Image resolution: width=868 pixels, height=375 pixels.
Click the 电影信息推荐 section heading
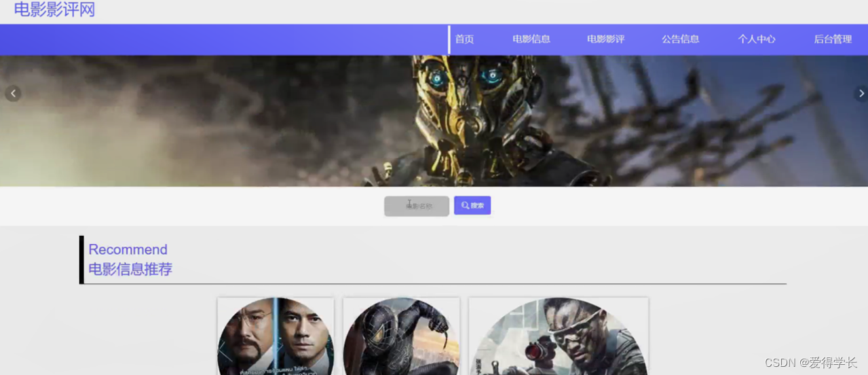[x=130, y=269]
